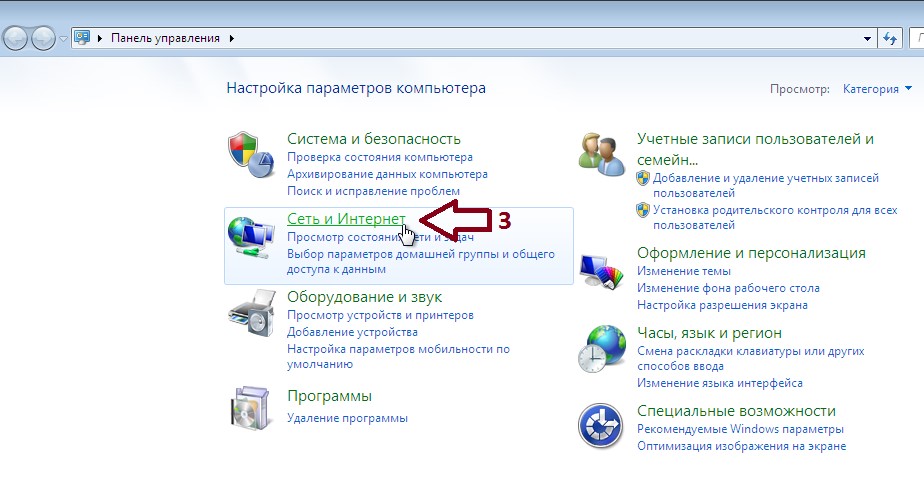This screenshot has height=489, width=924.
Task: Open the recent pages dropdown arrow
Action: [x=63, y=39]
